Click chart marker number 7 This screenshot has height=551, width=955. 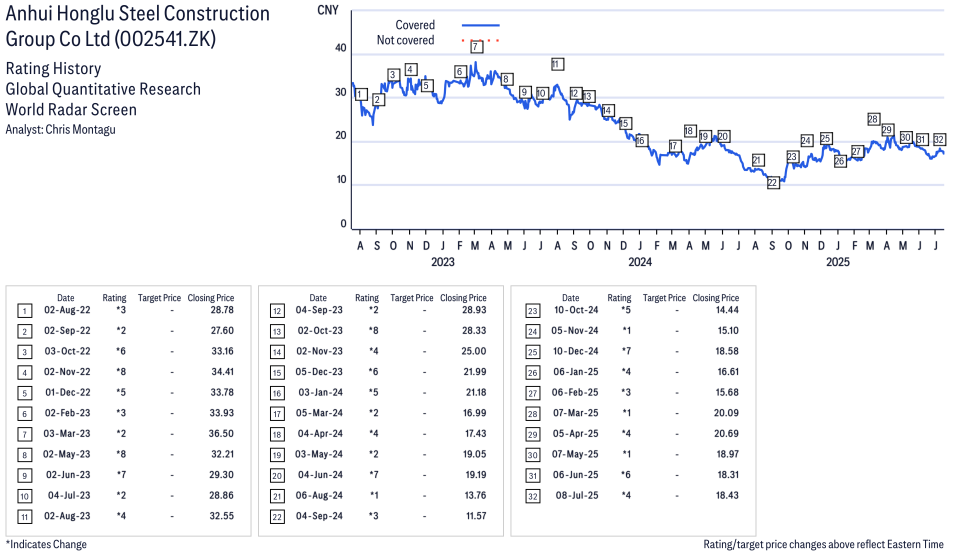click(477, 46)
